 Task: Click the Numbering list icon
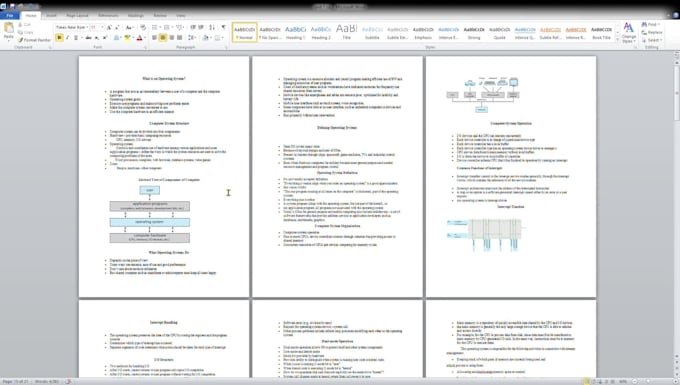click(167, 27)
